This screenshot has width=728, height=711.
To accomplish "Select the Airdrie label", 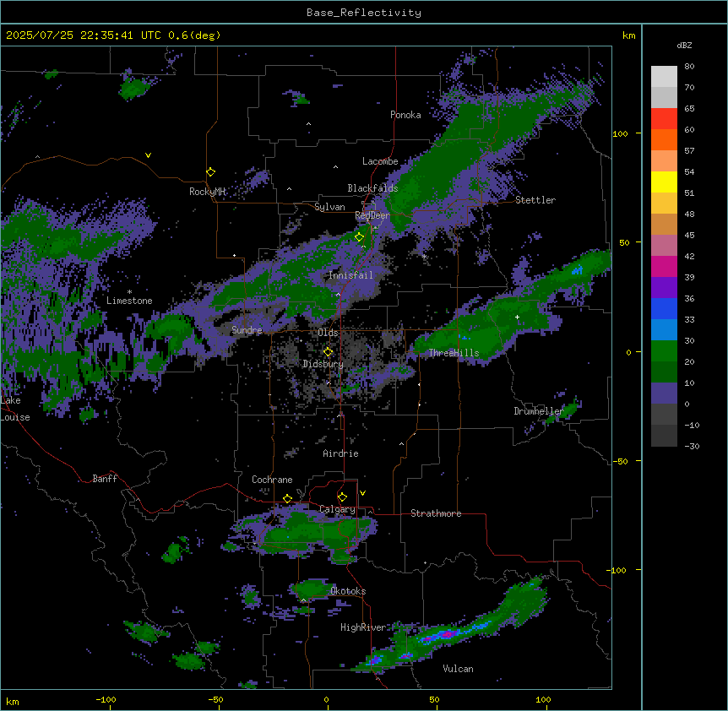I will click(341, 453).
